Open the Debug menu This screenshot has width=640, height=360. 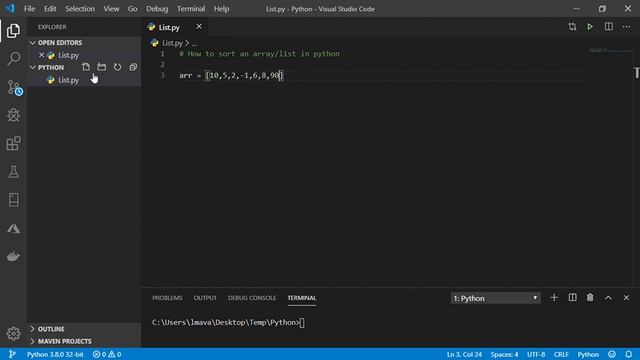(157, 9)
